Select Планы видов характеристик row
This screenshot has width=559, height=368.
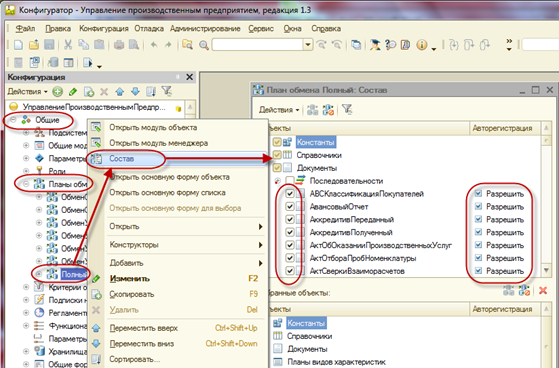tap(336, 362)
